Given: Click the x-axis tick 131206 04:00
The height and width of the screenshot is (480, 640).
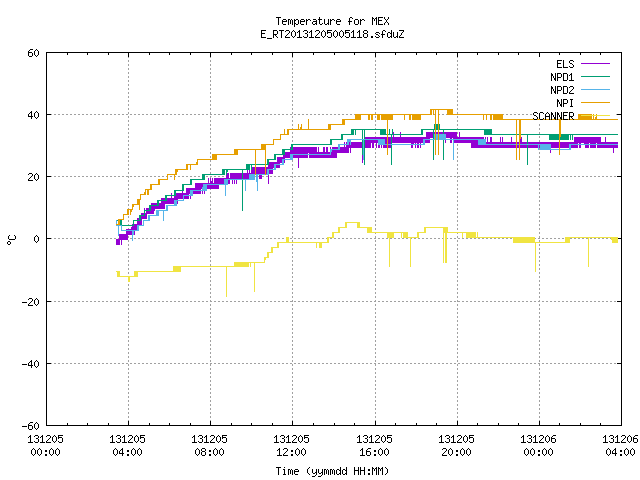Looking at the screenshot, I should 620,445.
